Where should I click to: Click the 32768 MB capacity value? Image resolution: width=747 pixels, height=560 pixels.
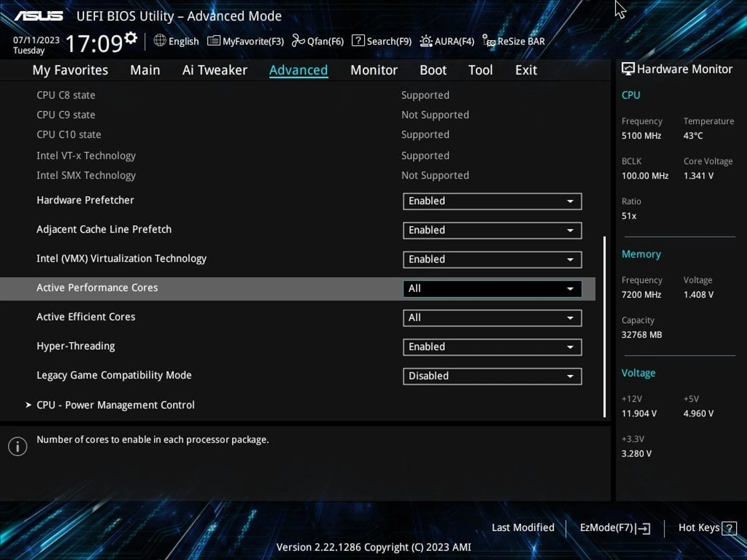coord(642,335)
